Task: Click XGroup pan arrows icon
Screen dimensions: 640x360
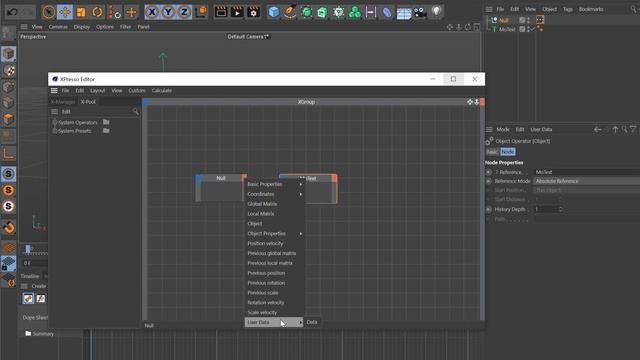Action: point(470,102)
